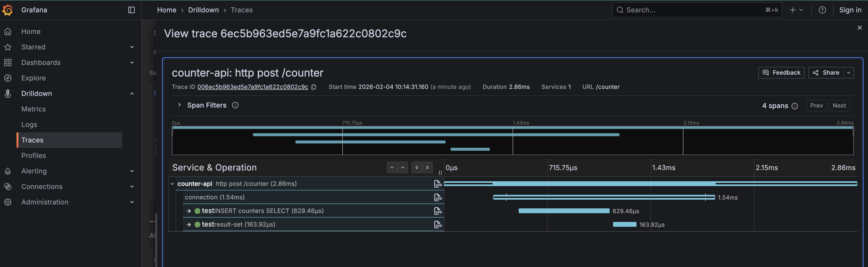
Task: Click the info icon beside 4 spans
Action: [x=794, y=106]
